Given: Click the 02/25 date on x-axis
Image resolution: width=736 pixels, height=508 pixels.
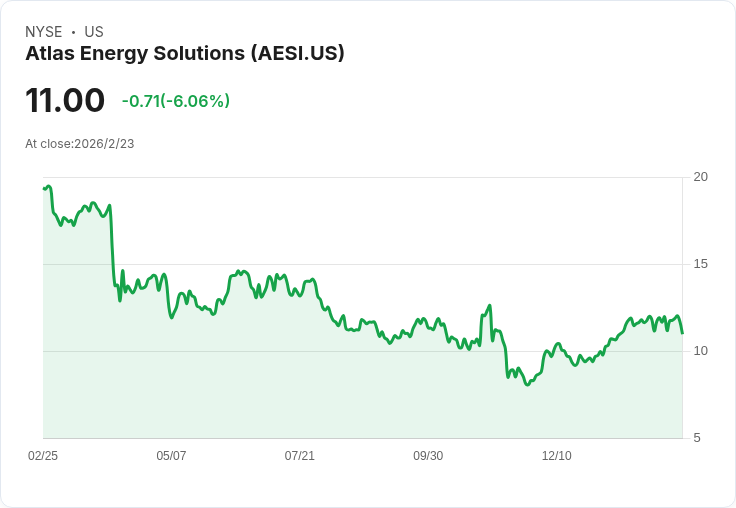Looking at the screenshot, I should point(43,455).
